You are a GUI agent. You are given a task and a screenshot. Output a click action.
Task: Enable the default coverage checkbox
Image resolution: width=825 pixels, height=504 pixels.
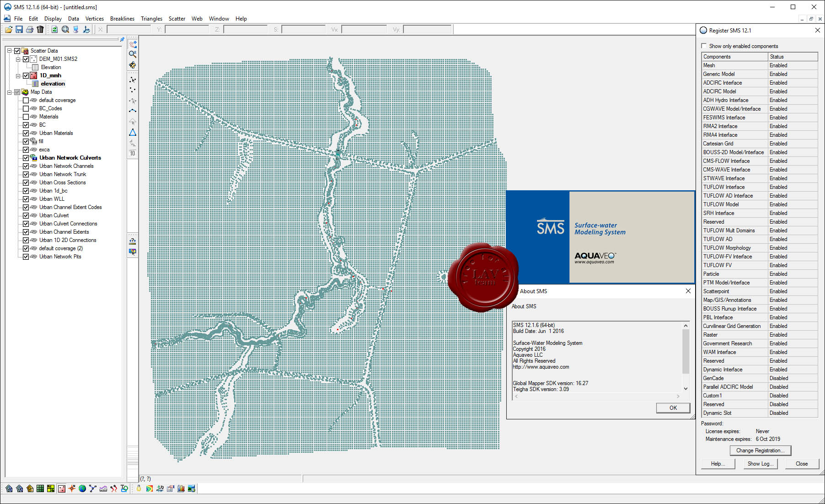click(x=26, y=100)
